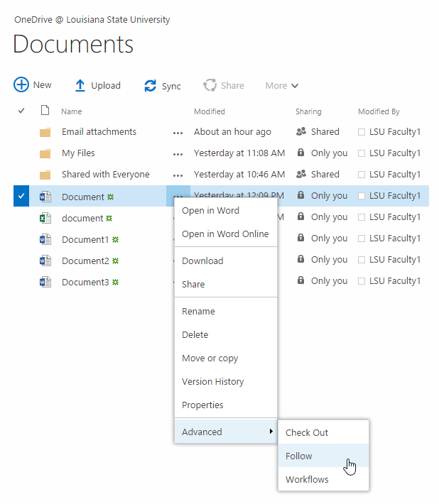This screenshot has height=504, width=439.
Task: Open the My Files folder link
Action: click(78, 153)
